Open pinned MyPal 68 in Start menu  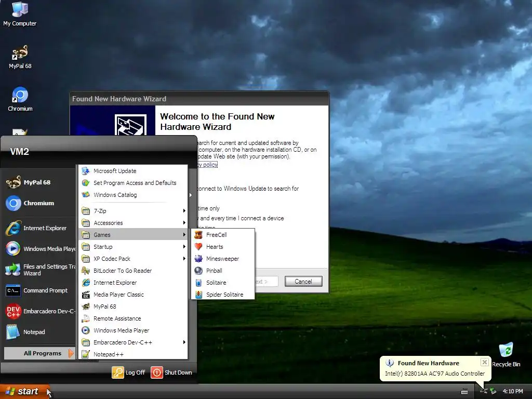pos(39,182)
